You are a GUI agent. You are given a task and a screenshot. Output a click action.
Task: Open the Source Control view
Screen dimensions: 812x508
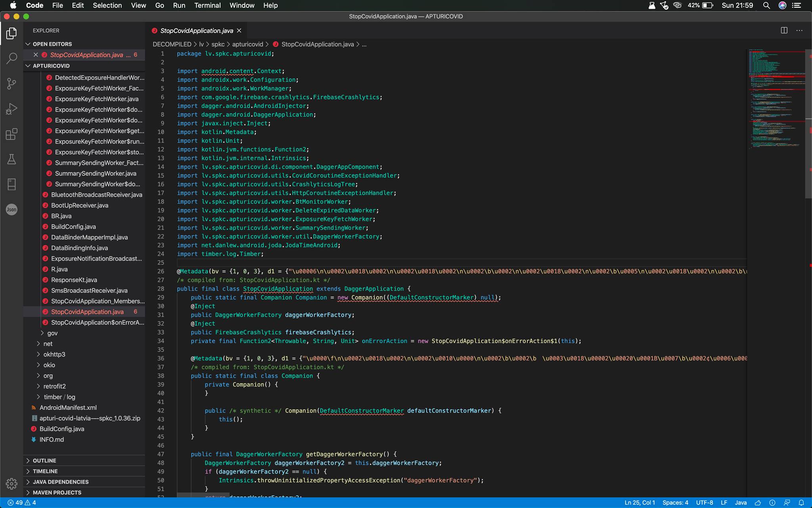(x=11, y=83)
